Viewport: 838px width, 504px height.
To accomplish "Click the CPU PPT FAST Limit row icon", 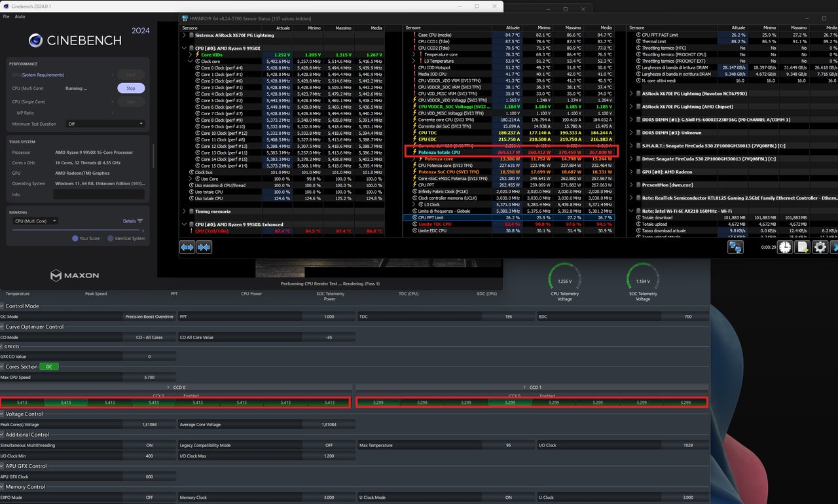I will click(x=639, y=35).
